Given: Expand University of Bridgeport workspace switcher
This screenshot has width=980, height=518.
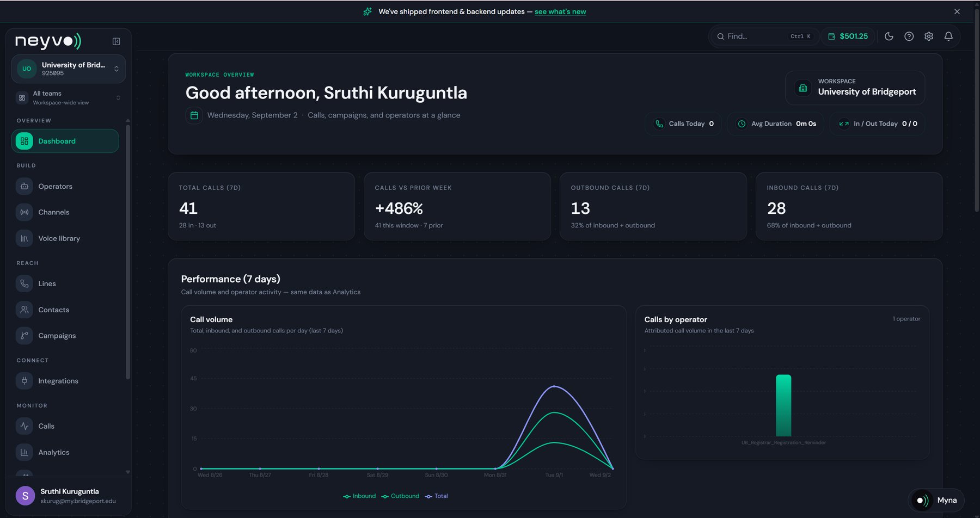Looking at the screenshot, I should point(69,69).
